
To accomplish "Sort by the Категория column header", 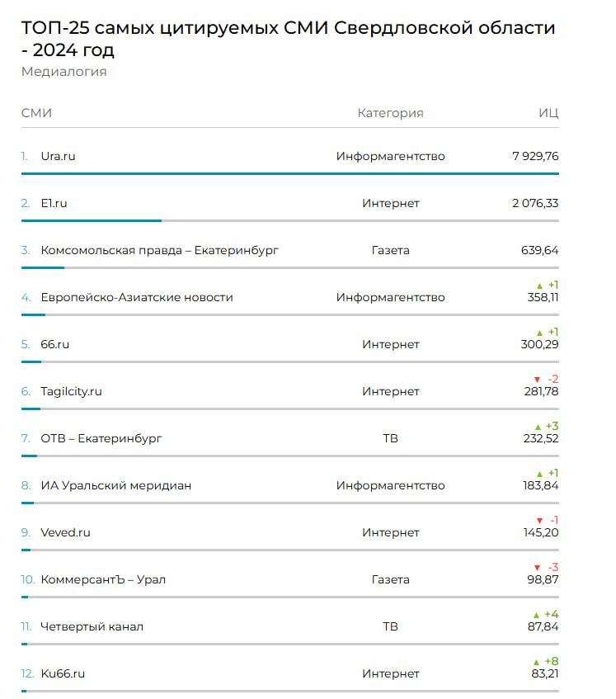I will tap(390, 113).
